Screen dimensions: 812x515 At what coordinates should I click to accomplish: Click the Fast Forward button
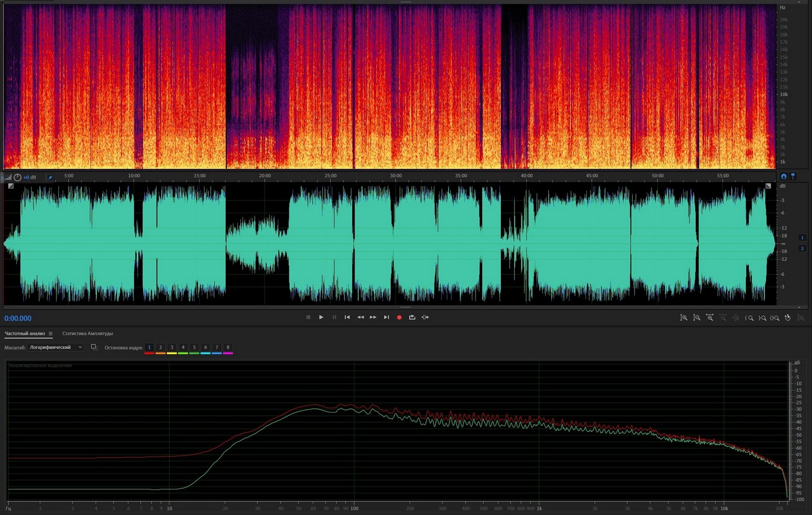point(373,317)
